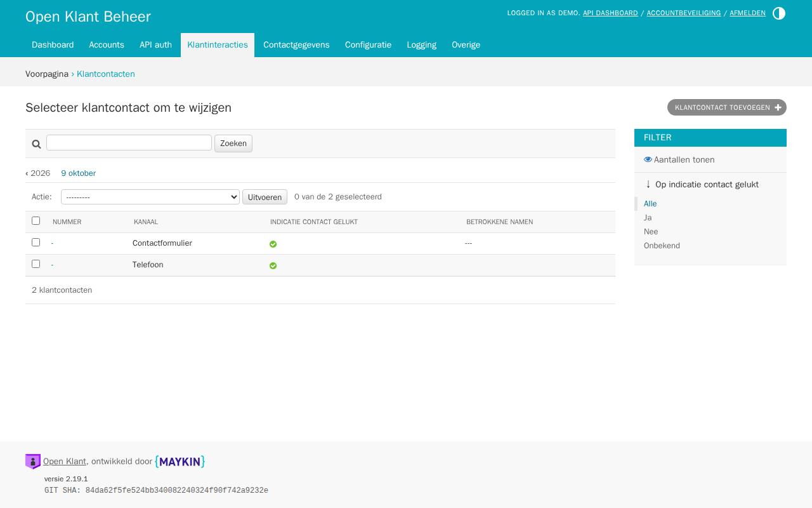Select all klantcontacten with header checkbox
Screen dimensions: 812x508
point(36,220)
